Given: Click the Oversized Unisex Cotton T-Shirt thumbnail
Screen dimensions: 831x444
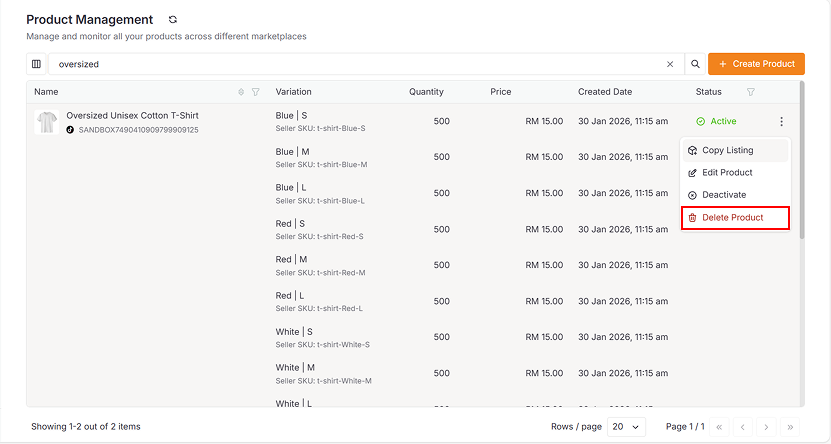Looking at the screenshot, I should point(46,122).
